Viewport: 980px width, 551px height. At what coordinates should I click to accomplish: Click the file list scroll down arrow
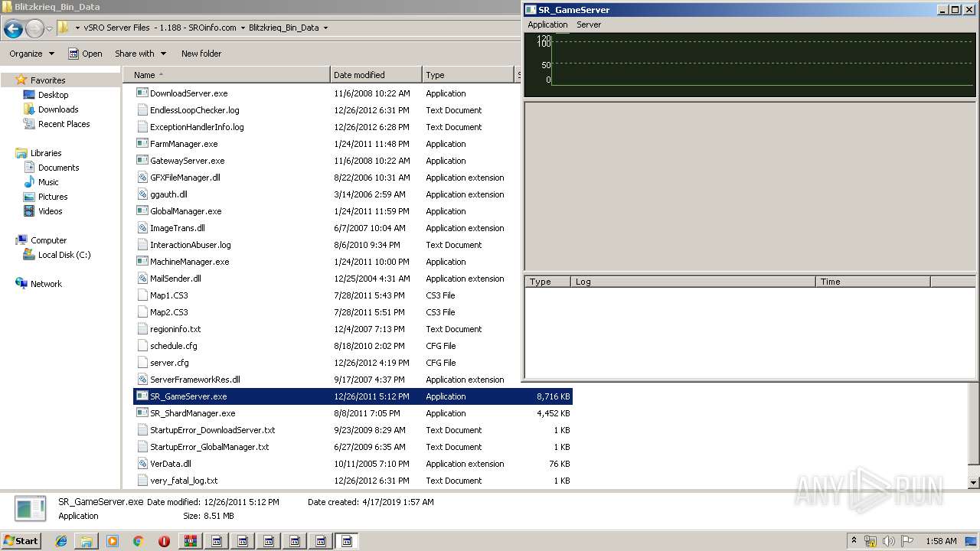(x=974, y=483)
